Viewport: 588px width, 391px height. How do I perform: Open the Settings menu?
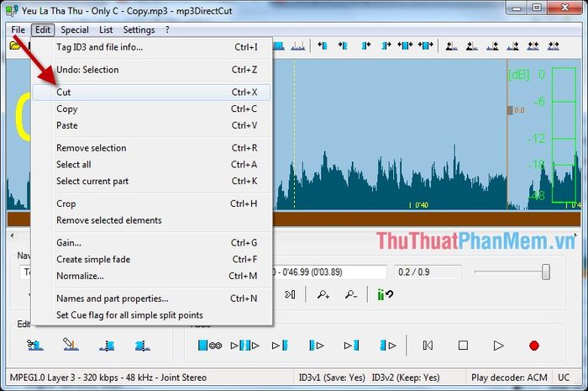(x=139, y=29)
